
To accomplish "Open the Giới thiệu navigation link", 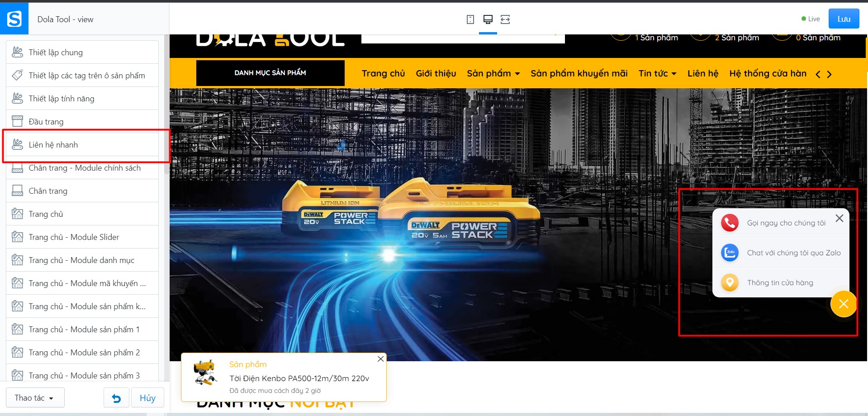I will pos(436,73).
